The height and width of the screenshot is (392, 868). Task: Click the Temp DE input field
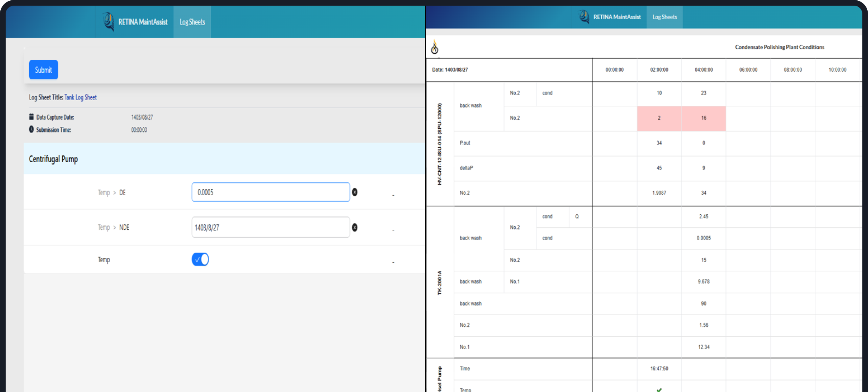[x=270, y=192]
